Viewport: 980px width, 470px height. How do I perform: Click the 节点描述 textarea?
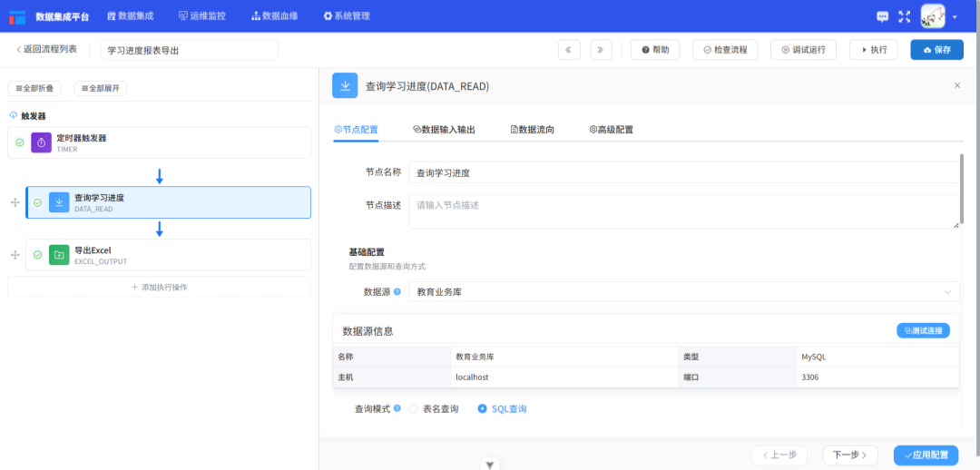click(684, 211)
